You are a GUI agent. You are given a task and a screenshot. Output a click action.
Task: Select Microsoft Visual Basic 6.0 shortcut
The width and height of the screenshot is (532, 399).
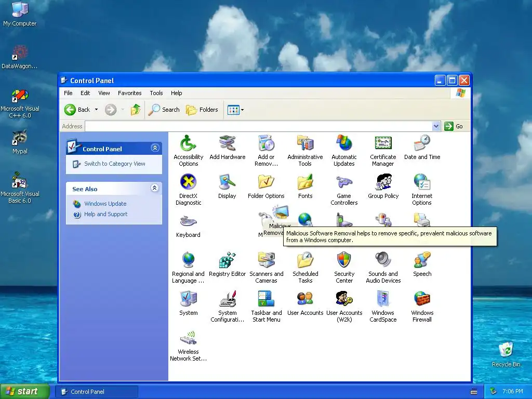click(20, 188)
